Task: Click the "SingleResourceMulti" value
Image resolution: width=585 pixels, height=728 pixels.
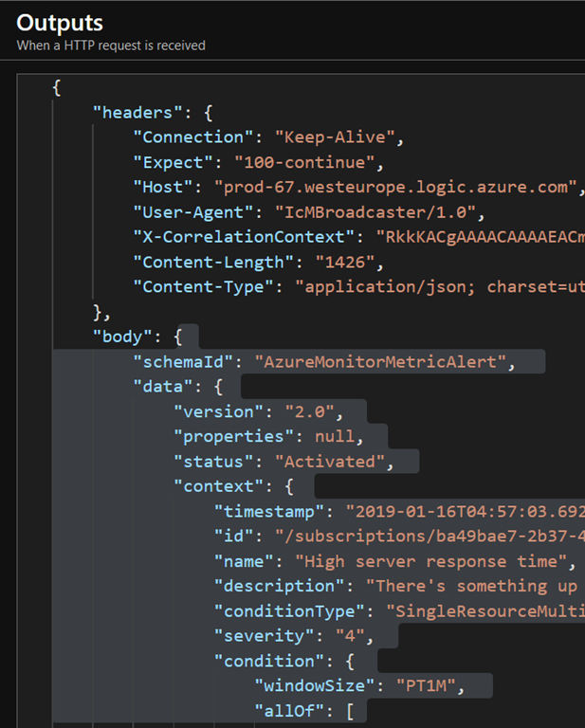Action: point(485,611)
